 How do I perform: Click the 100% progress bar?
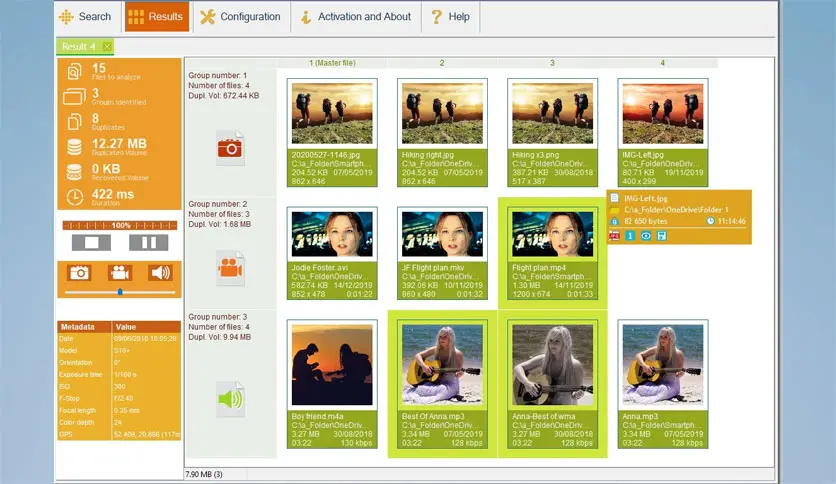click(120, 225)
